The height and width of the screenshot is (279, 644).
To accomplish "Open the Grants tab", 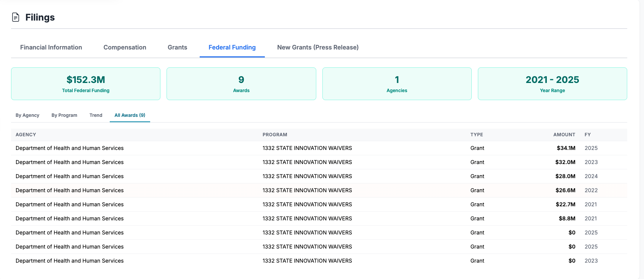I will point(177,47).
